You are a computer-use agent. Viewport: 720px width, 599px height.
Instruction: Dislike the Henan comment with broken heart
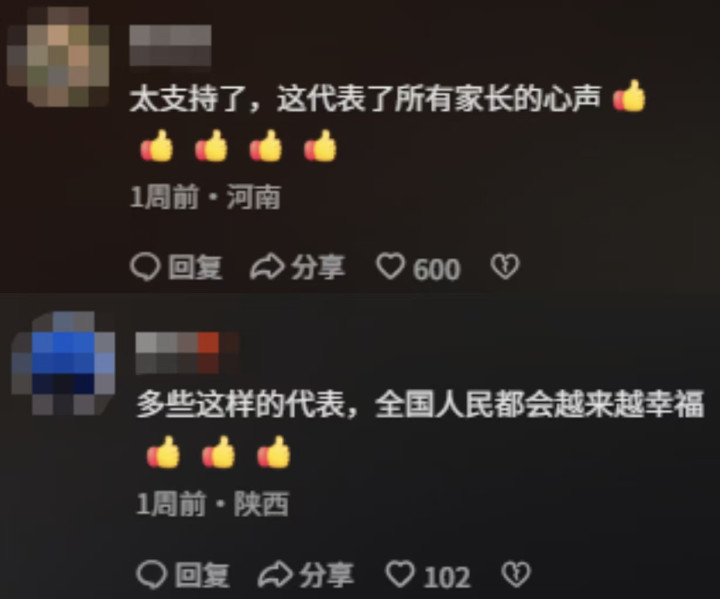(505, 267)
